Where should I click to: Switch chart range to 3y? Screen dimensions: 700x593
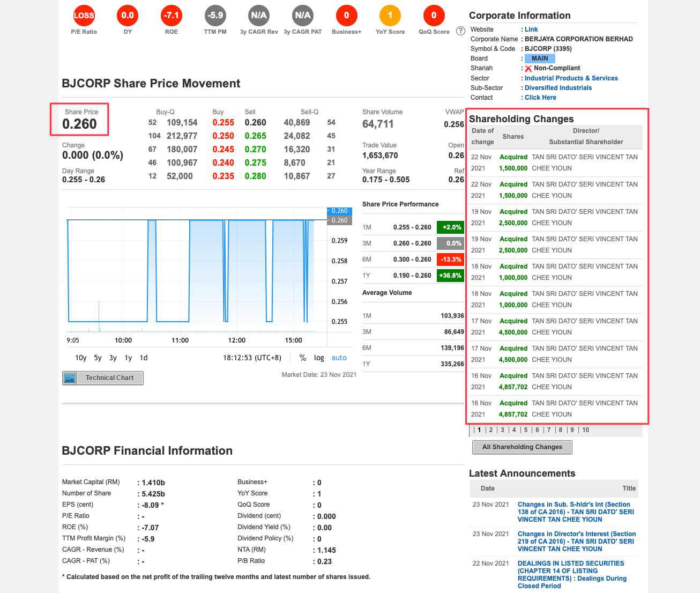(113, 358)
